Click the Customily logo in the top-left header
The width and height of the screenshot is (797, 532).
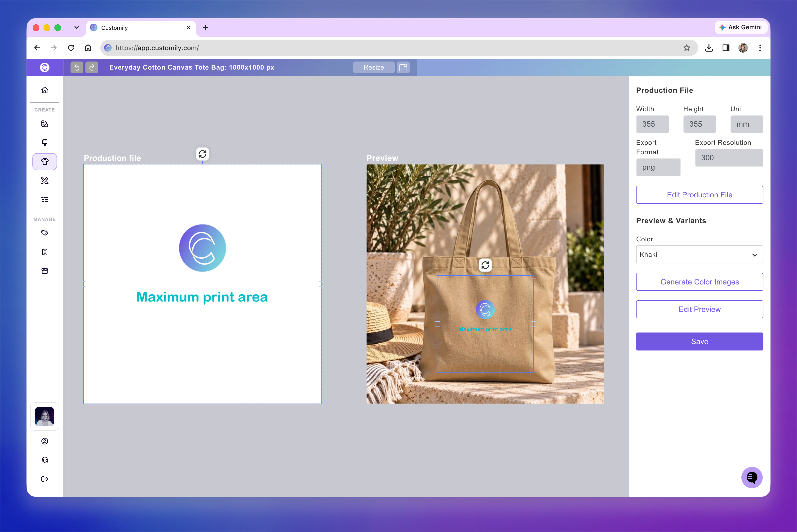coord(45,67)
